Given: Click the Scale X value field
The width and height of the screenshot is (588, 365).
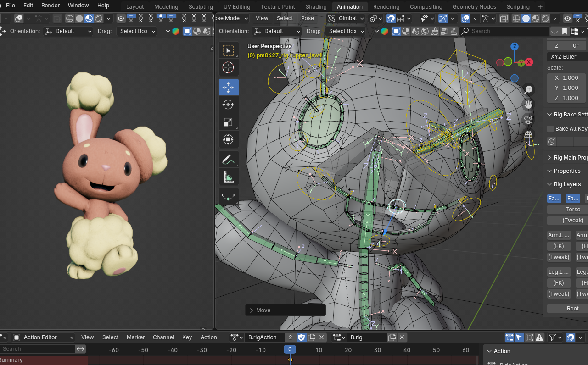Looking at the screenshot, I should 567,78.
